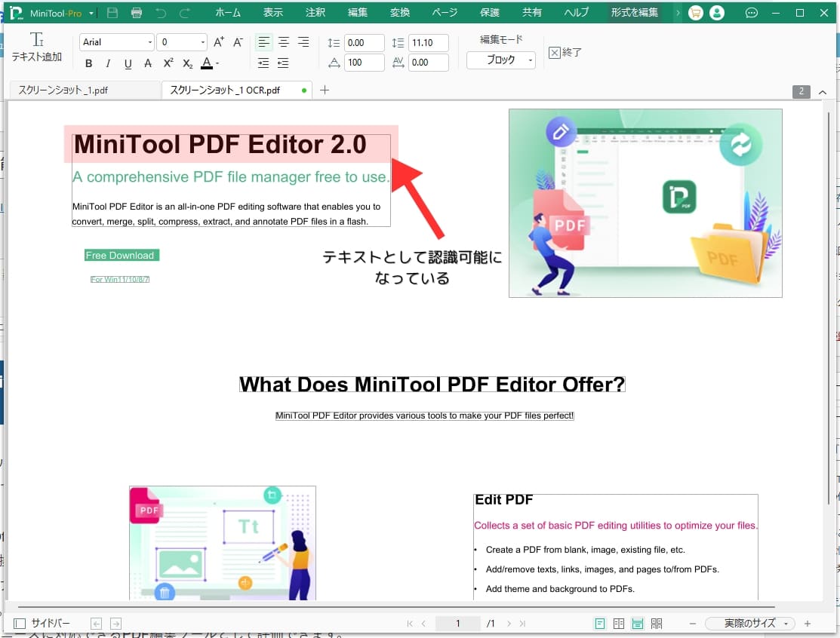The image size is (840, 638).
Task: Zoom out with minus button
Action: (693, 624)
